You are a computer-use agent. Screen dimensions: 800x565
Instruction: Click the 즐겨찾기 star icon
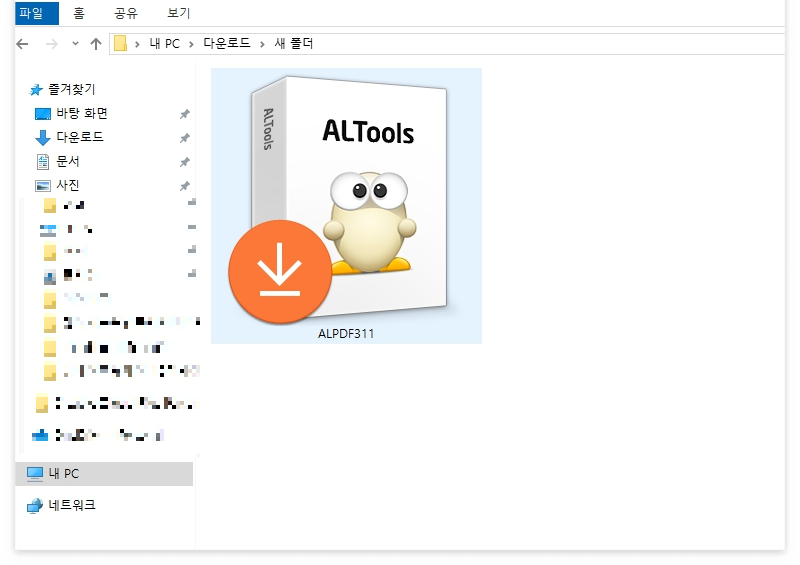coord(36,90)
